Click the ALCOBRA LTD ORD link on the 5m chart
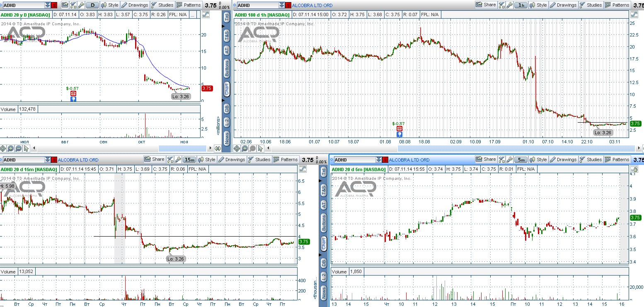The width and height of the screenshot is (644, 307). [x=409, y=160]
